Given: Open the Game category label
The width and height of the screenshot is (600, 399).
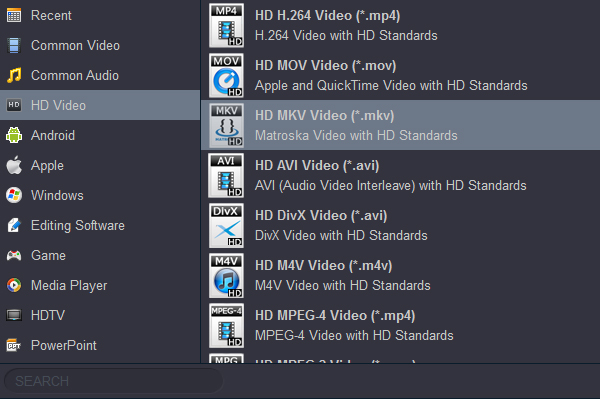Looking at the screenshot, I should click(x=48, y=255).
